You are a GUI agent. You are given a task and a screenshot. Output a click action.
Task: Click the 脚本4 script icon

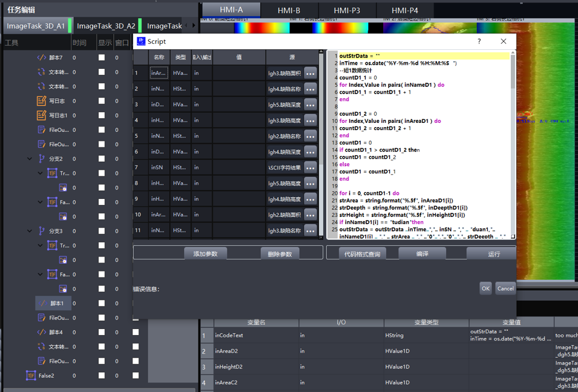(x=41, y=332)
